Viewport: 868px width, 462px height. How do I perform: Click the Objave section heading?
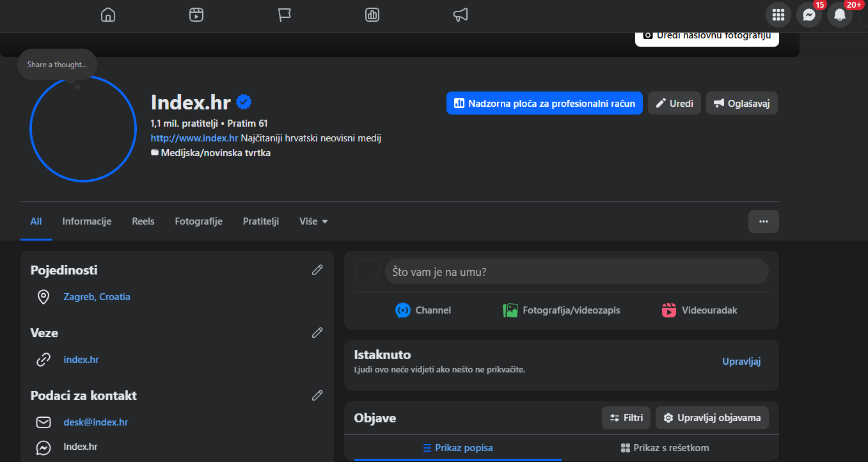coord(375,418)
